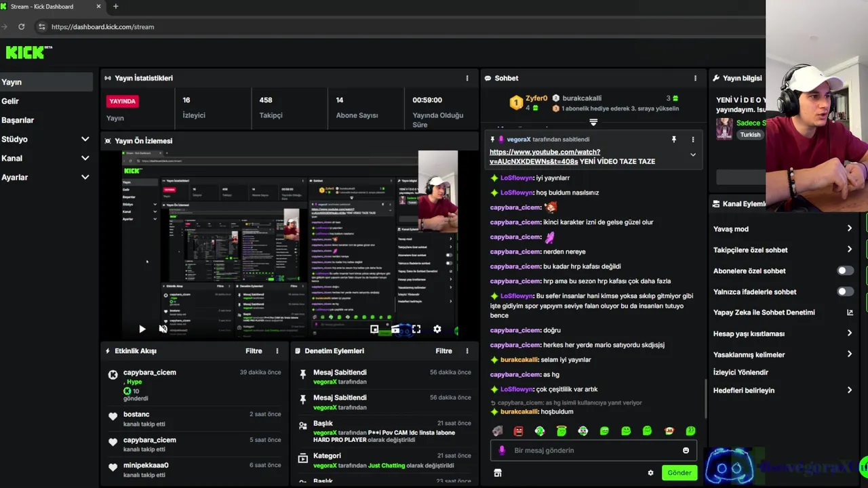Viewport: 868px width, 488px height.
Task: Unmute the stream preview audio
Action: click(x=163, y=329)
